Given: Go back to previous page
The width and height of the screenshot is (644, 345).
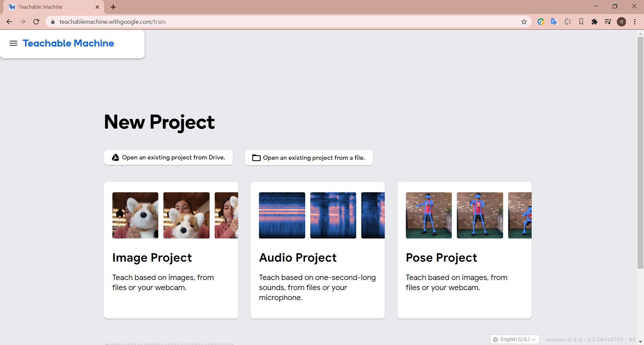Looking at the screenshot, I should [9, 22].
